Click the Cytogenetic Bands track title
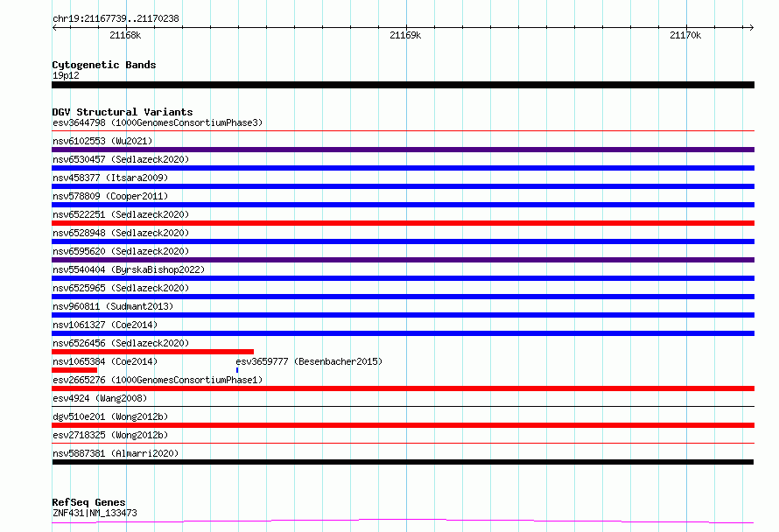Image resolution: width=779 pixels, height=532 pixels. tap(104, 65)
